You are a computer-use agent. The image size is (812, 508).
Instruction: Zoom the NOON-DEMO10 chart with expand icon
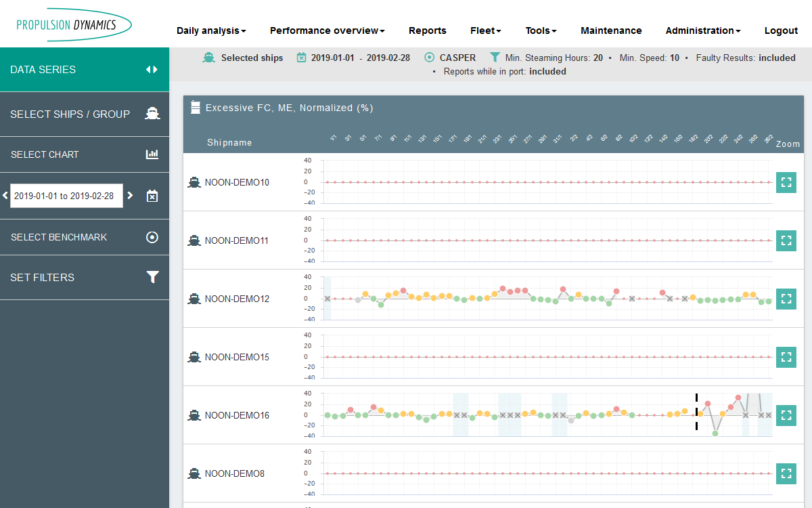pyautogui.click(x=786, y=182)
